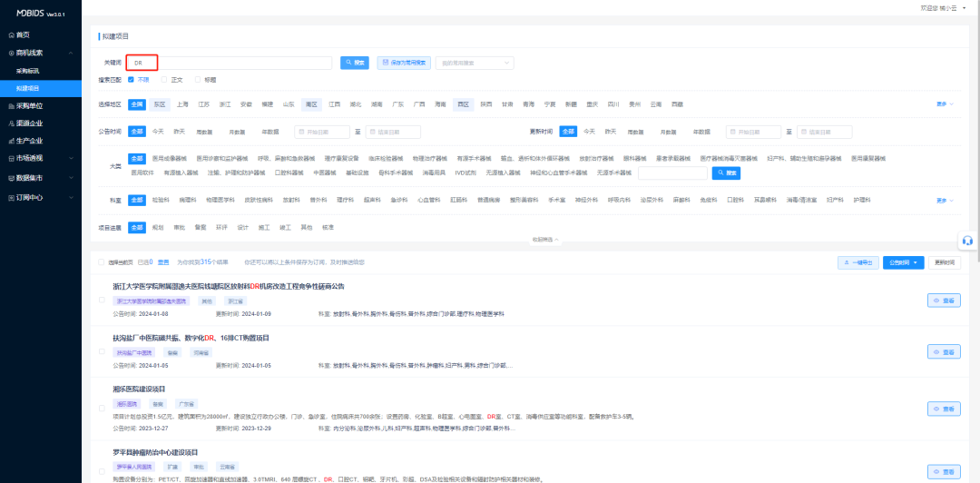Check the 选择当前页 checkbox

(x=101, y=262)
